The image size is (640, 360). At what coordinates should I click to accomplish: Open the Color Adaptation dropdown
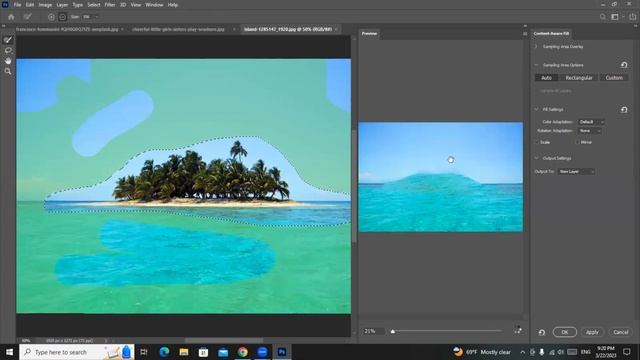(591, 122)
